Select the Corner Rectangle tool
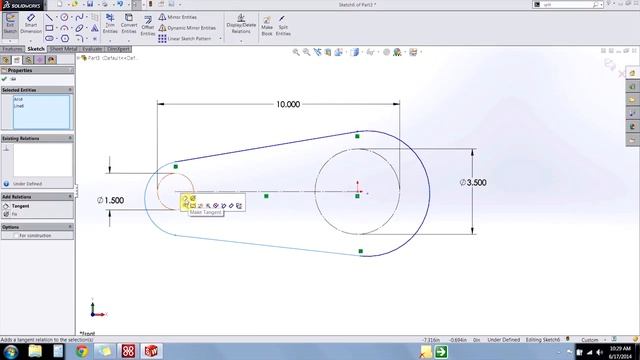Viewport: 640px width, 360px height. [49, 28]
